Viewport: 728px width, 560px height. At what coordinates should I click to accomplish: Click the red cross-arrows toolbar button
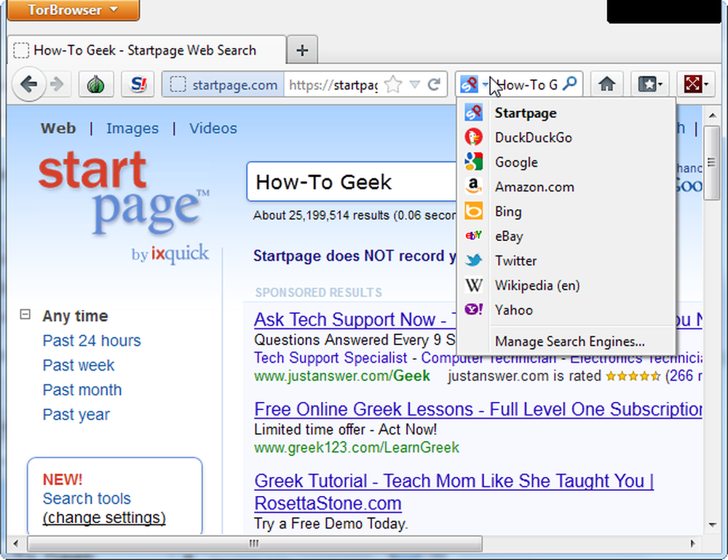point(695,84)
